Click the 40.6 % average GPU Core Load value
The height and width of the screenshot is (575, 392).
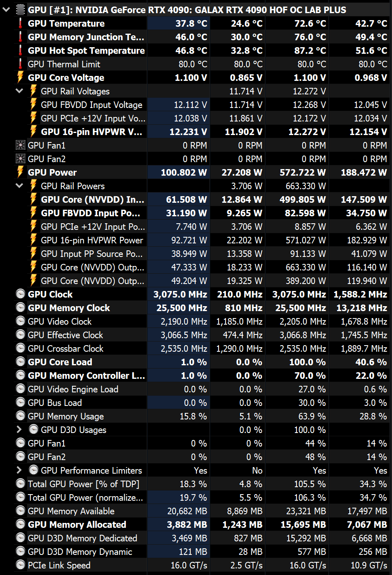(371, 362)
